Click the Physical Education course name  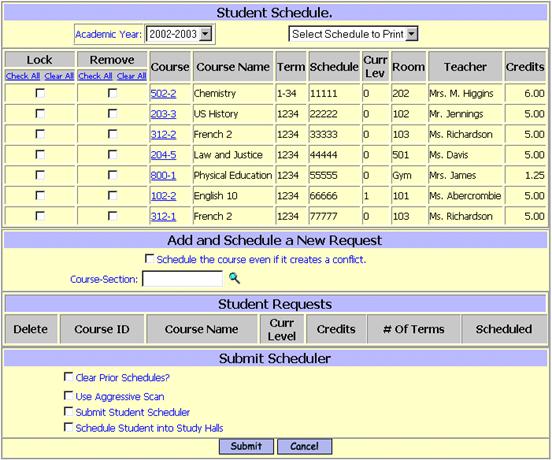[233, 175]
